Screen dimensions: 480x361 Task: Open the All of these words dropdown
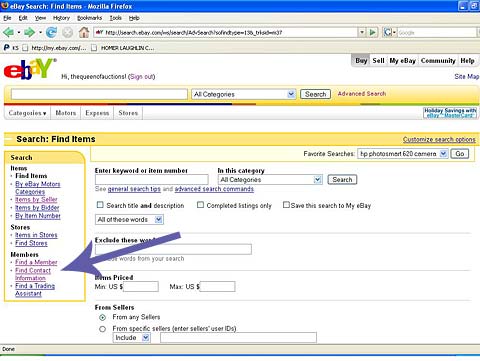[x=159, y=220]
